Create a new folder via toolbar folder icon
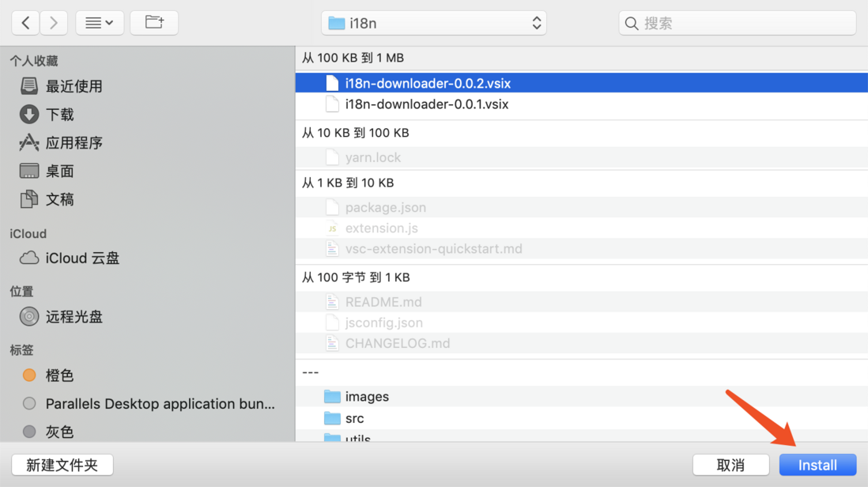Screen dimensions: 868x487 [154, 23]
